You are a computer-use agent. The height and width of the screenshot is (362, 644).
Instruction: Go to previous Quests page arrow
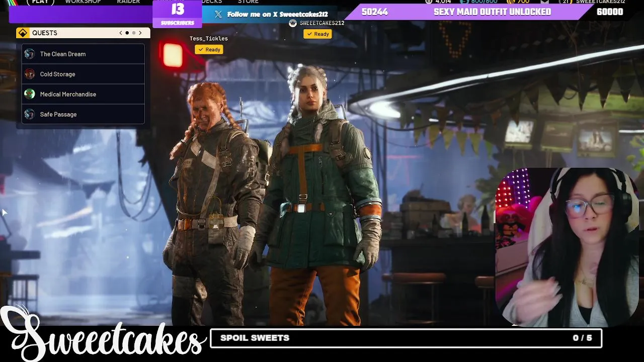tap(121, 33)
